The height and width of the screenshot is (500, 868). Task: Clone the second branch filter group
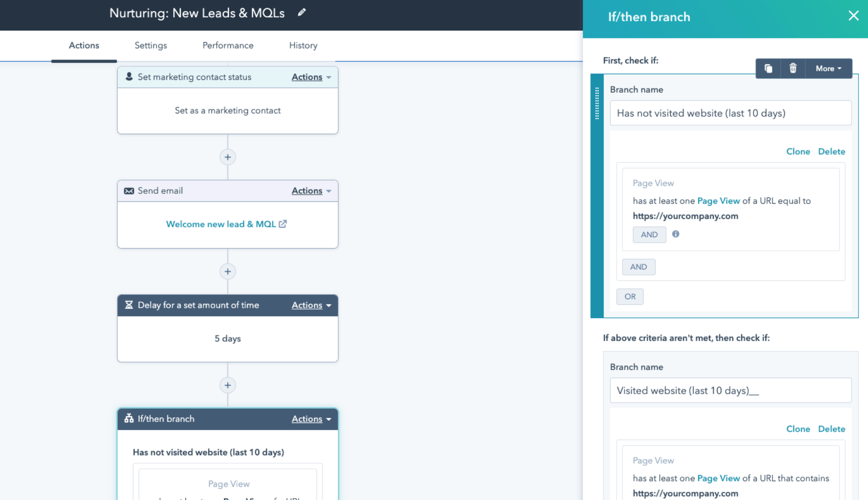(x=798, y=429)
